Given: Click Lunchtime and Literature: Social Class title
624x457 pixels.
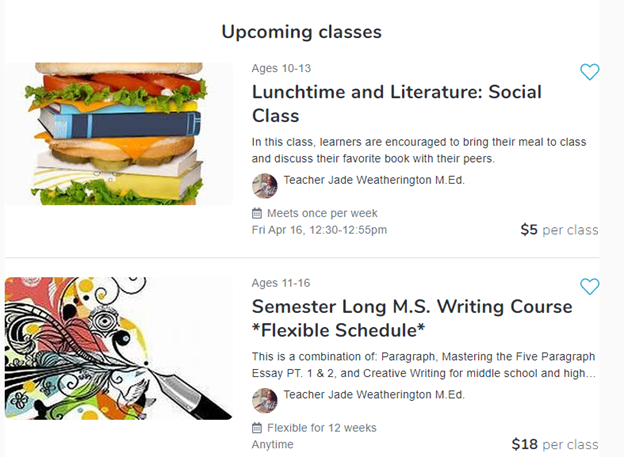Looking at the screenshot, I should (x=396, y=104).
